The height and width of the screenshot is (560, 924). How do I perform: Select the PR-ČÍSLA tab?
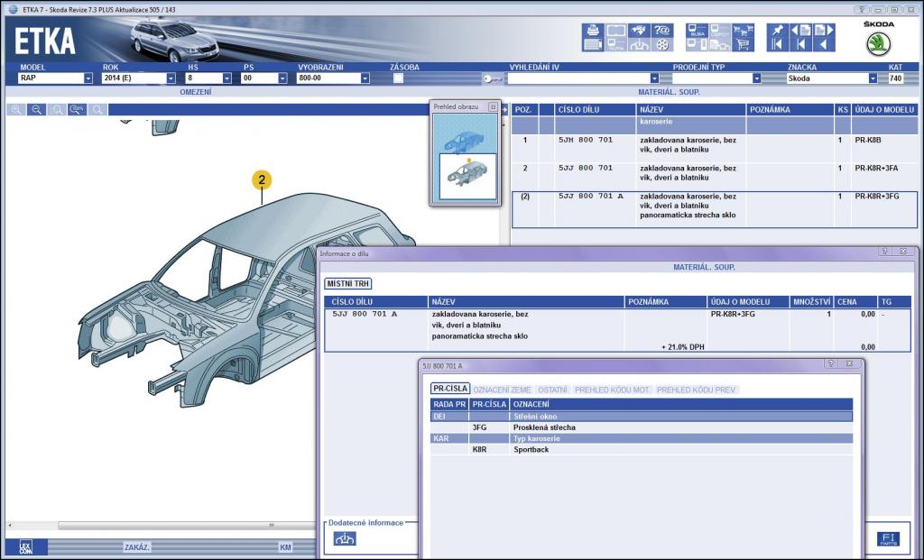point(450,389)
